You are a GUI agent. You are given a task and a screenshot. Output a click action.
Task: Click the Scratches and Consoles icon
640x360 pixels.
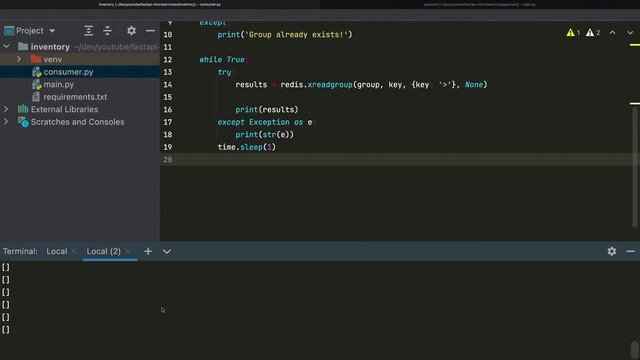click(x=23, y=122)
